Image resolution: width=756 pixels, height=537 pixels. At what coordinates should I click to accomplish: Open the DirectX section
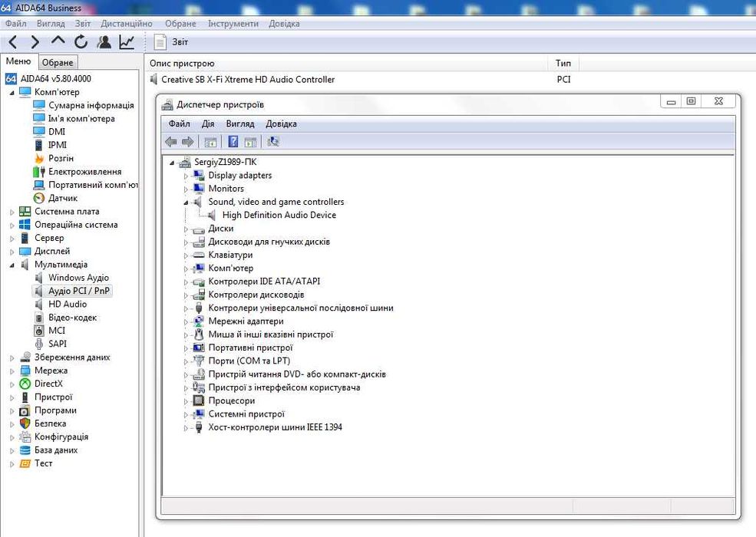[48, 384]
